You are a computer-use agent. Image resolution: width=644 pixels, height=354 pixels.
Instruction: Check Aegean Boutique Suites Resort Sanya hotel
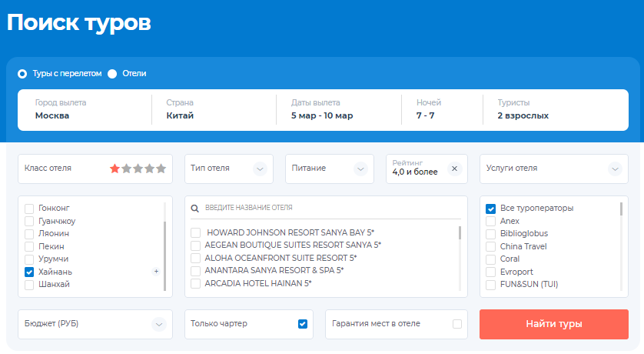coord(195,245)
